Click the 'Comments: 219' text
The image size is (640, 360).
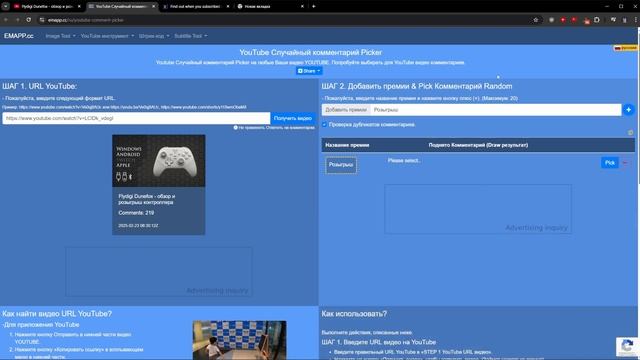(136, 213)
